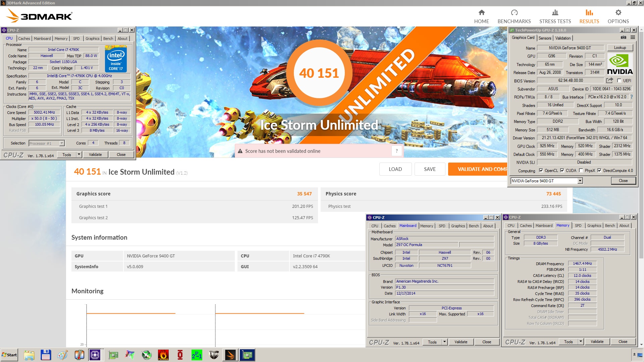
Task: Open GPU-Z hamburger menu icon
Action: tap(633, 38)
